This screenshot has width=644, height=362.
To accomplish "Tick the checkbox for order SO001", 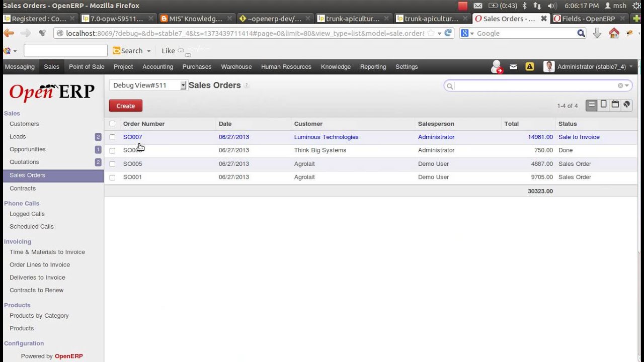I will click(x=112, y=177).
